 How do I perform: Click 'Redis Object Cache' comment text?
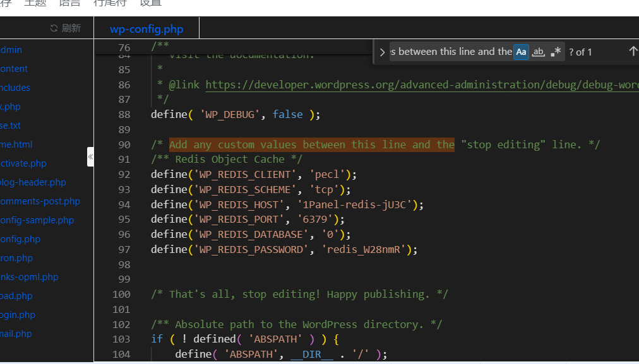(x=229, y=159)
